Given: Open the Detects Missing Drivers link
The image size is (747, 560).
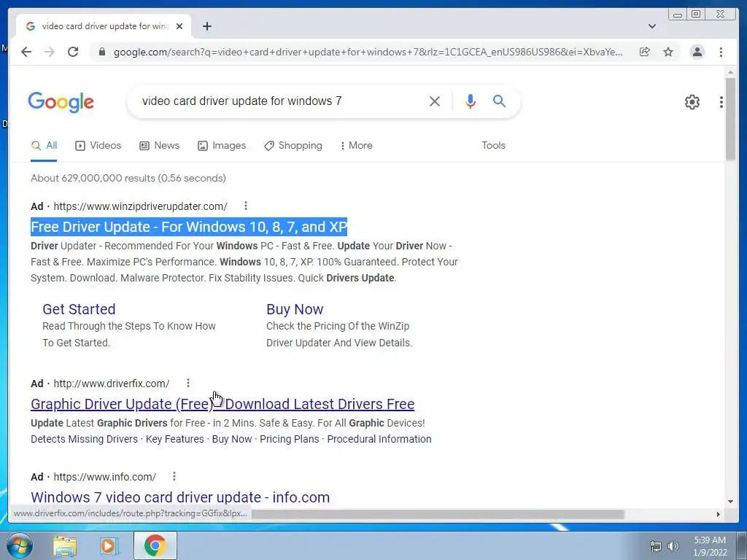Looking at the screenshot, I should pyautogui.click(x=85, y=439).
